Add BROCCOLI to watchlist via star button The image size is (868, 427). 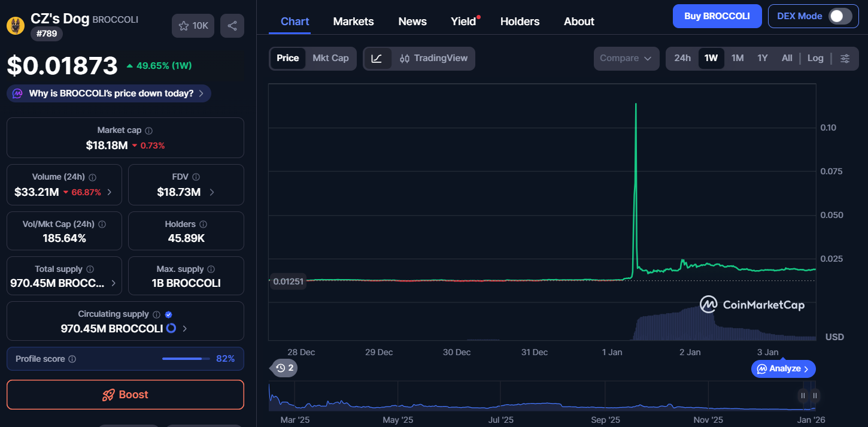pyautogui.click(x=193, y=26)
